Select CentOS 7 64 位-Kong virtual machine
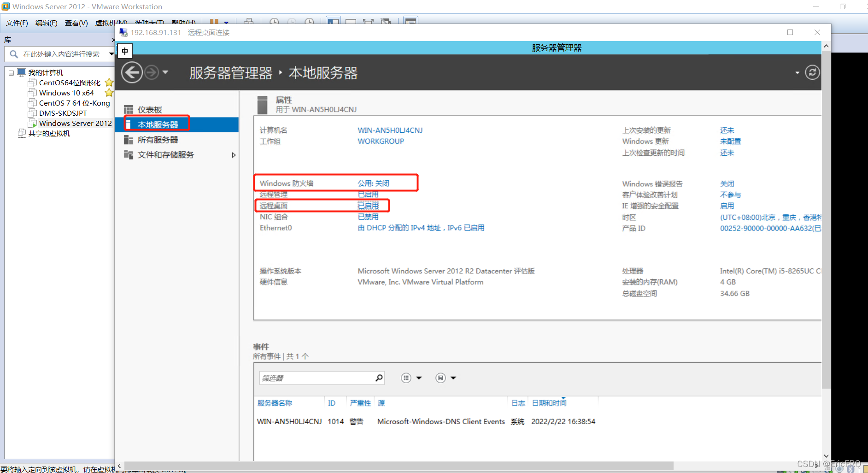 pos(74,103)
